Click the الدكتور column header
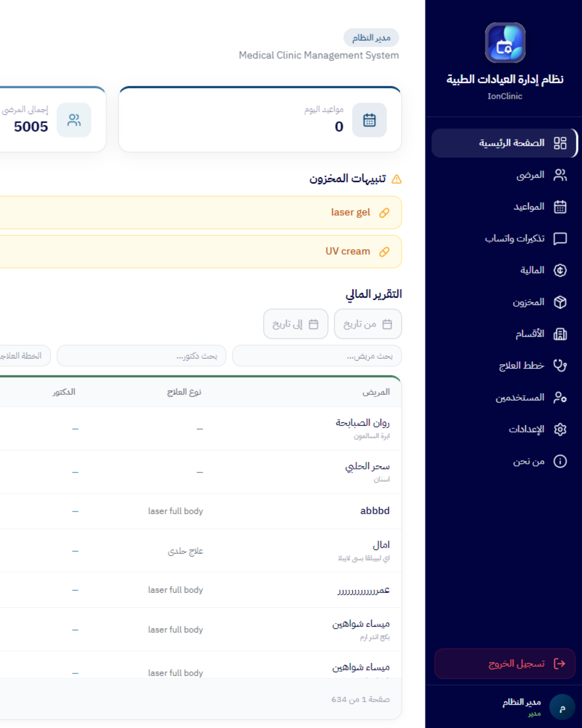 [64, 392]
